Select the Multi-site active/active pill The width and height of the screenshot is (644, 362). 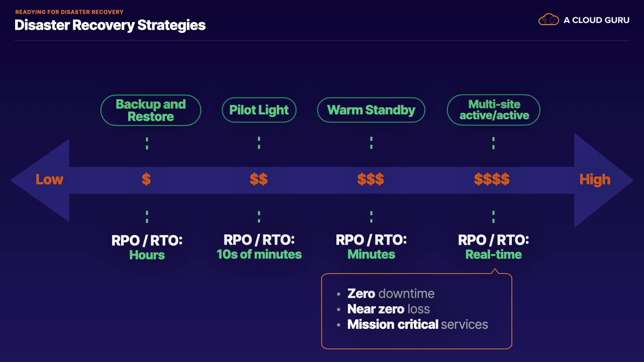(494, 110)
